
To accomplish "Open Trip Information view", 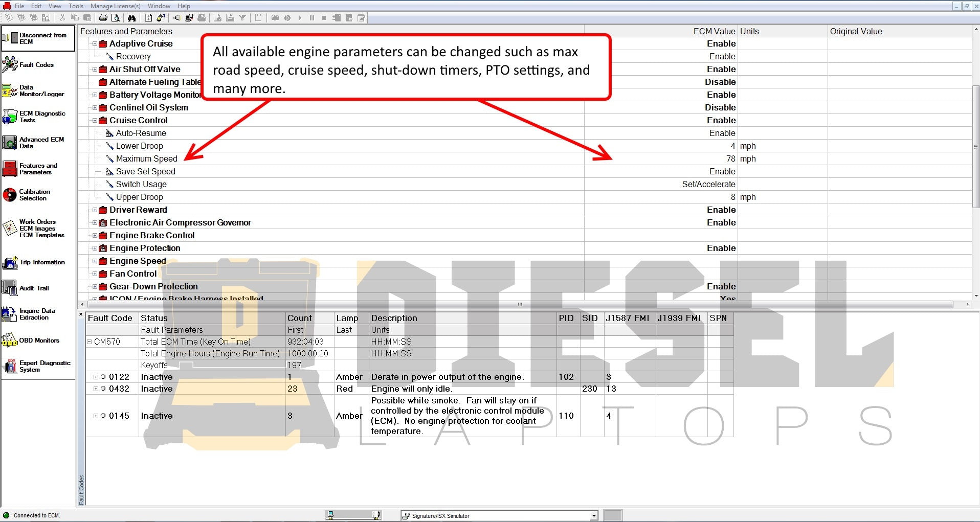I will click(x=41, y=262).
